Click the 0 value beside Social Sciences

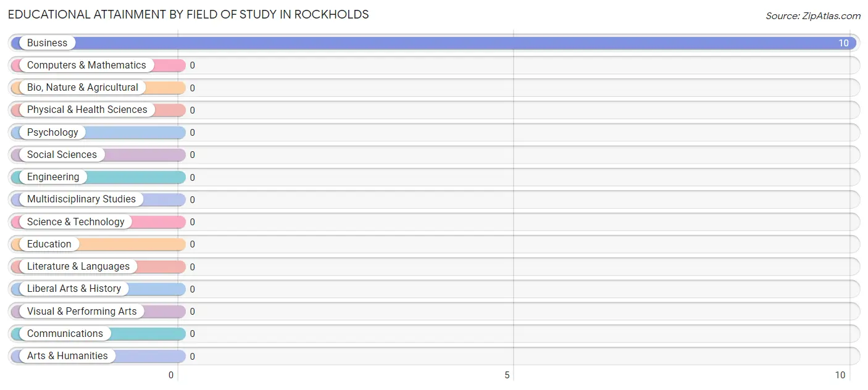pyautogui.click(x=193, y=155)
